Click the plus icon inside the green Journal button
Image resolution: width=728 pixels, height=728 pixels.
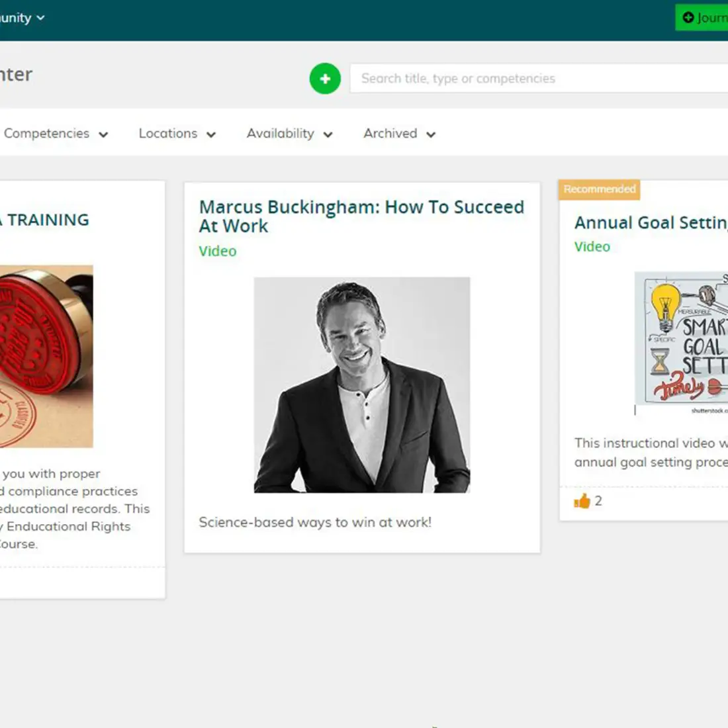tap(687, 18)
